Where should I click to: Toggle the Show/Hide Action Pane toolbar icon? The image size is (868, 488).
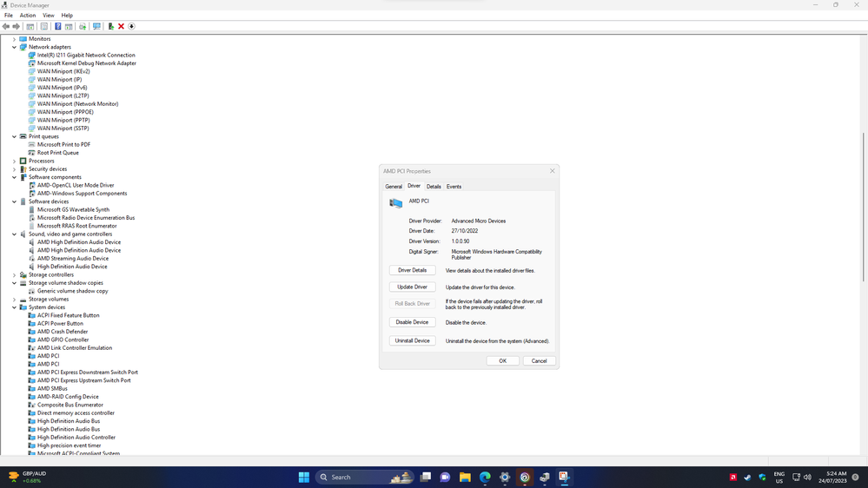(x=69, y=27)
